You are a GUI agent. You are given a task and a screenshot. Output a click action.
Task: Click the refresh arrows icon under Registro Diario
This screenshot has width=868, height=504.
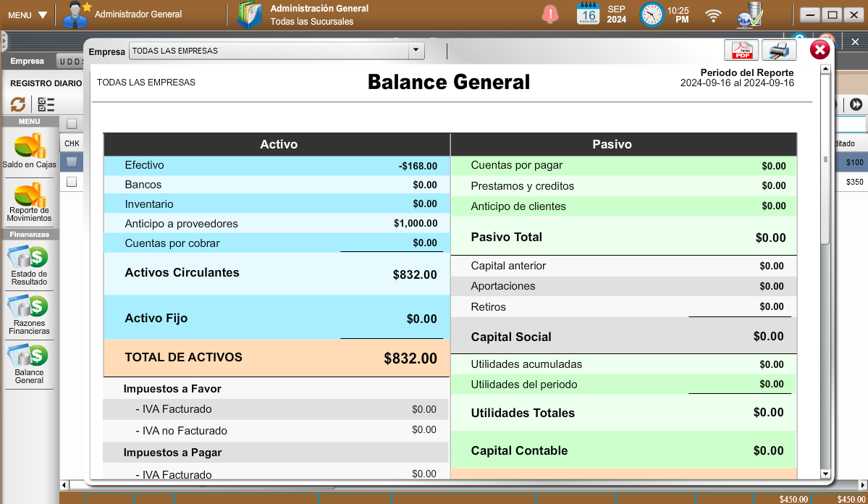tap(18, 104)
